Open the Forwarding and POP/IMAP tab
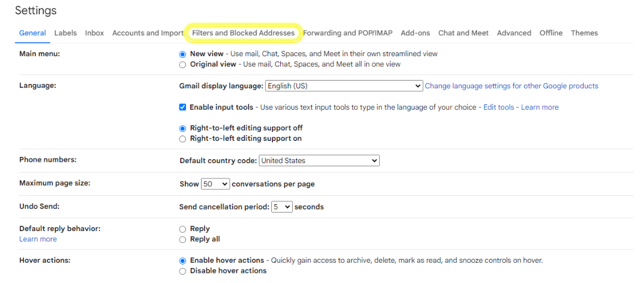644x283 pixels. 348,33
